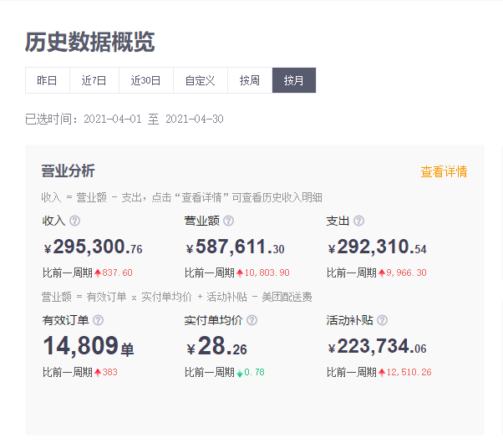
Task: Select the 按月 tab
Action: click(x=294, y=80)
